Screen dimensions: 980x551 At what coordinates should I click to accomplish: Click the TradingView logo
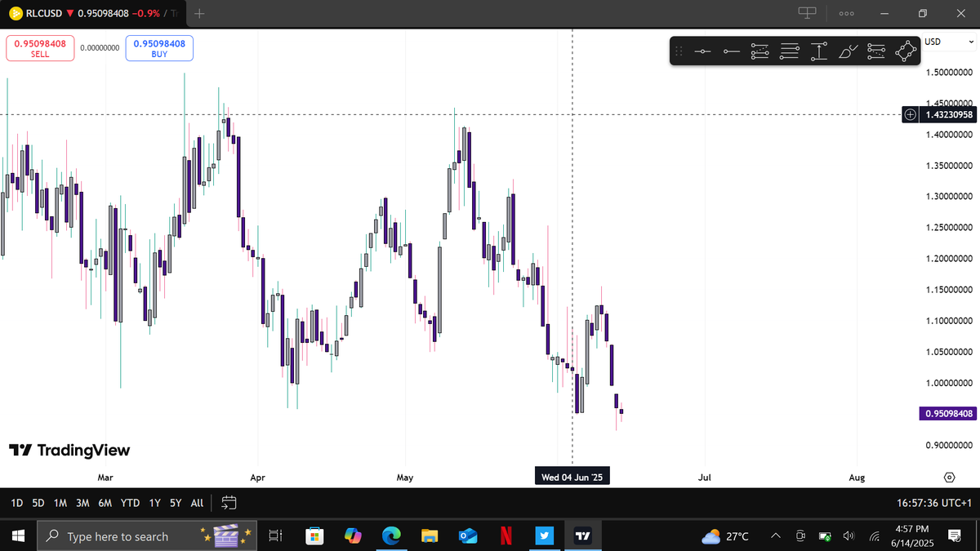[x=69, y=451]
